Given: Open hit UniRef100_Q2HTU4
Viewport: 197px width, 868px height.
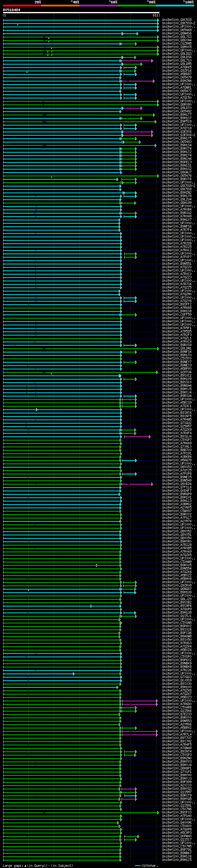Looking at the screenshot, I should point(177,372).
